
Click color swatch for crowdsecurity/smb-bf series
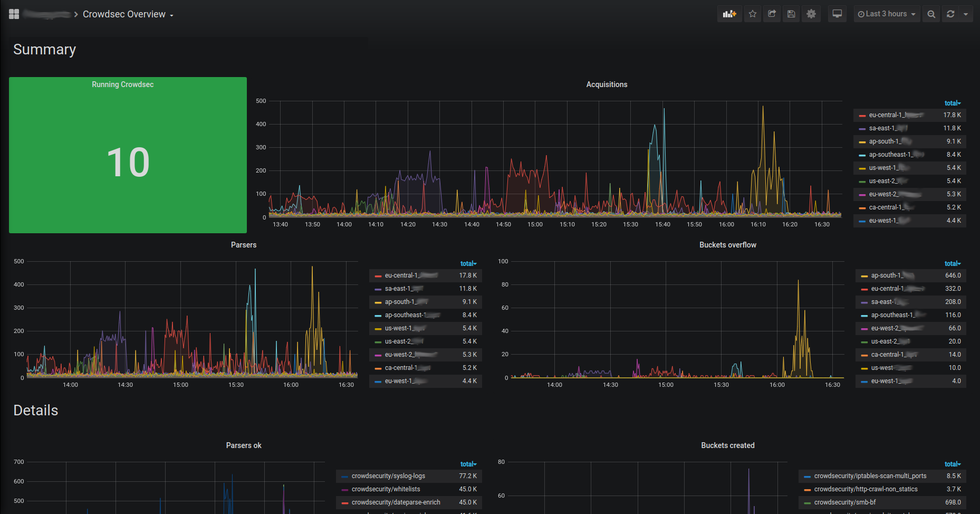807,503
